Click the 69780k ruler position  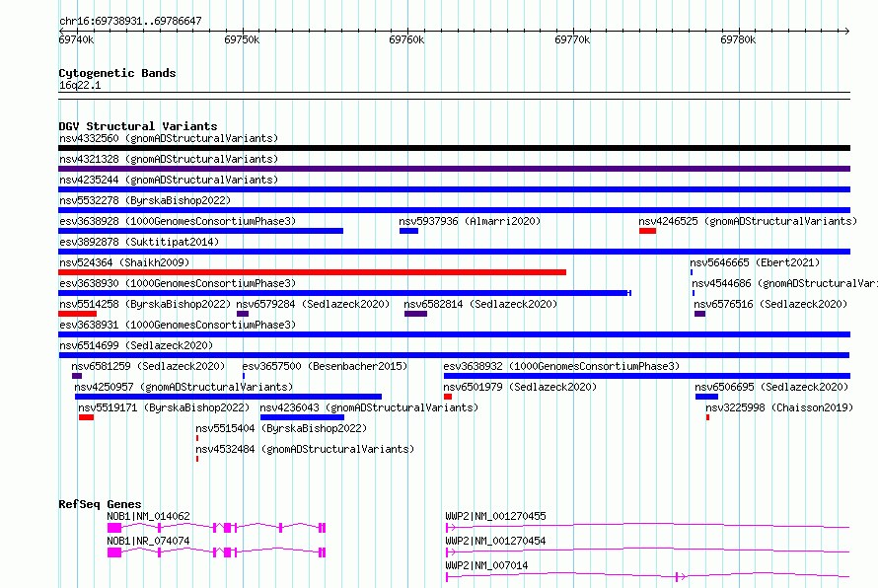pyautogui.click(x=738, y=39)
